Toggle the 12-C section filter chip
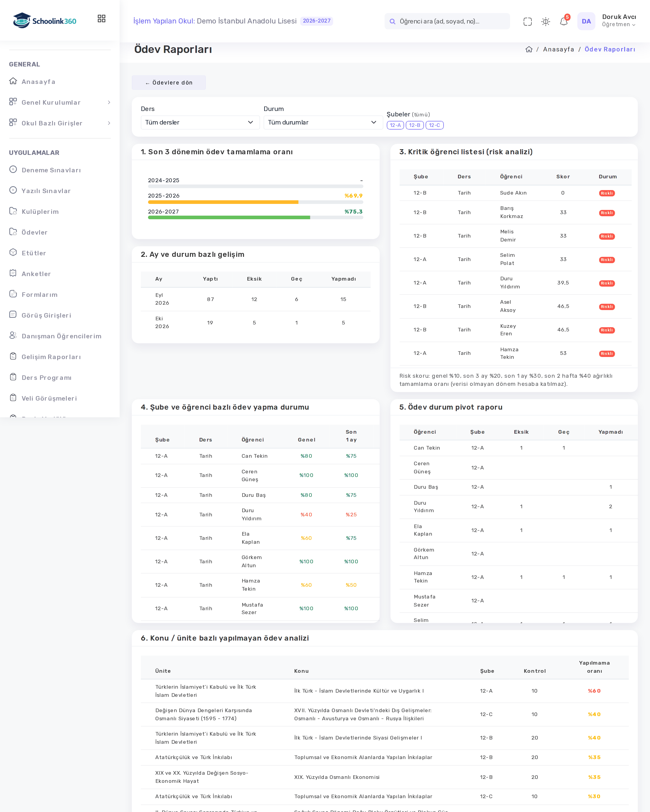650x812 pixels. coord(435,125)
